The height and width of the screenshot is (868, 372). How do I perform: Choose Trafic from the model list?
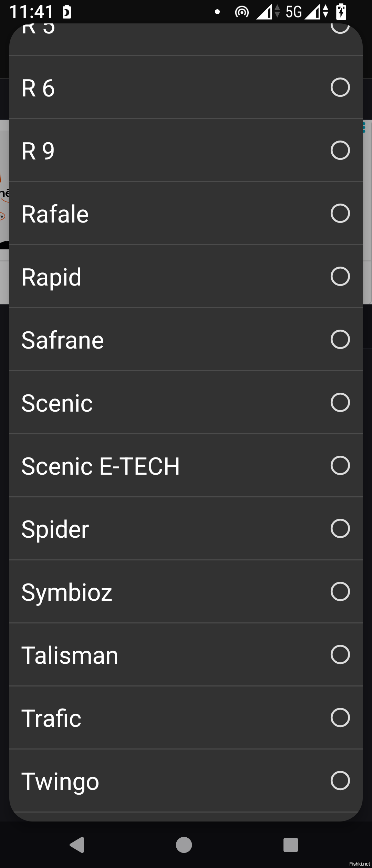pos(186,717)
